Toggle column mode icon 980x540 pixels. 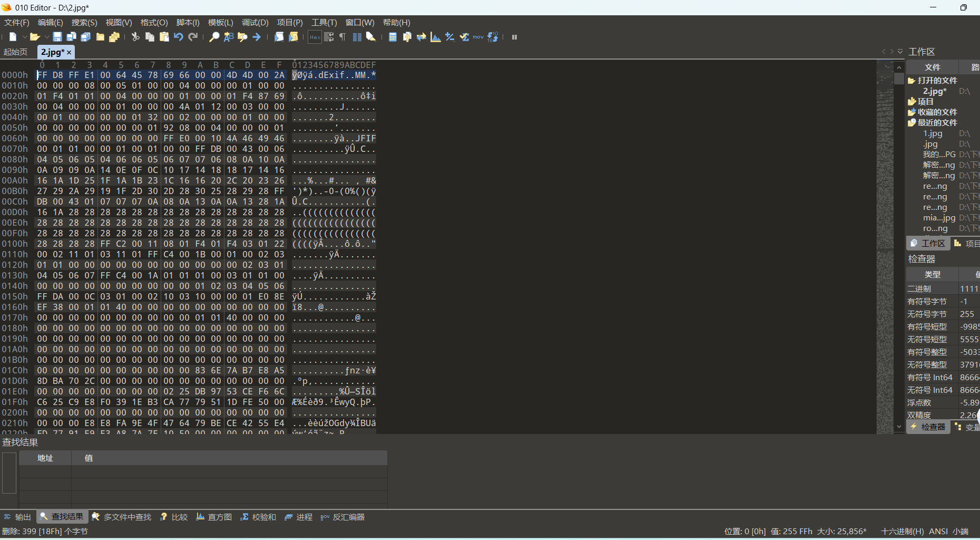pyautogui.click(x=357, y=37)
